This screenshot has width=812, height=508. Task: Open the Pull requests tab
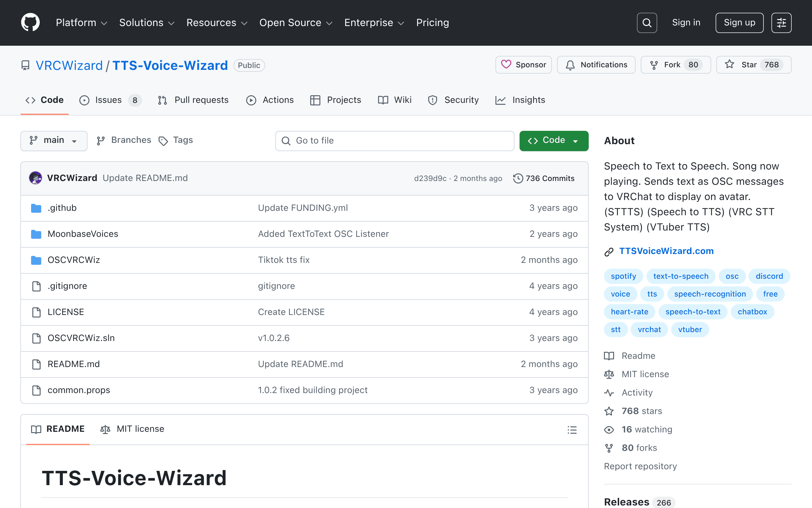(193, 100)
